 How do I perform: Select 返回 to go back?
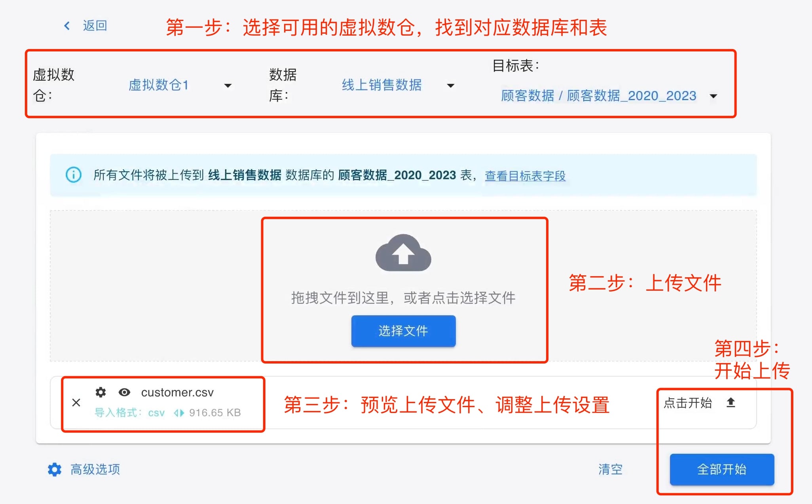(94, 25)
